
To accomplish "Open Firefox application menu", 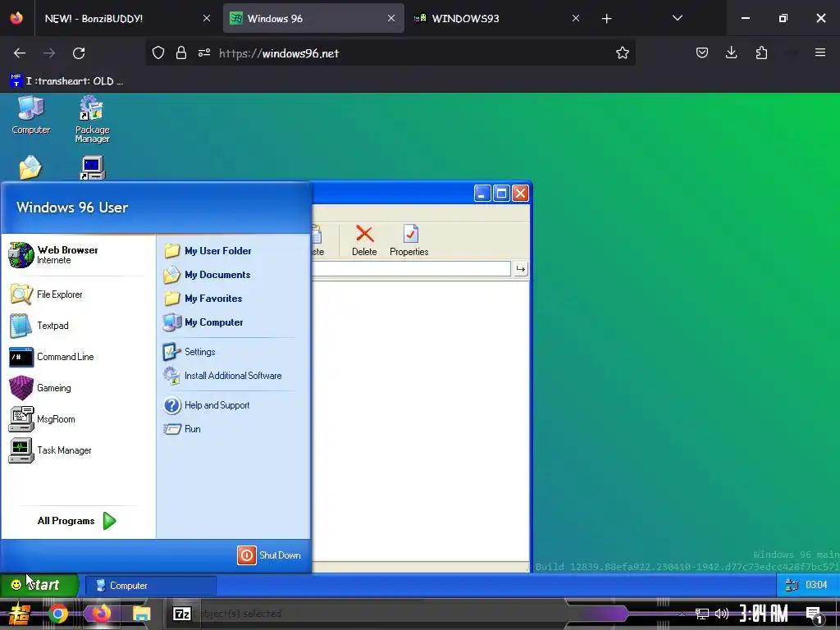I will [819, 52].
